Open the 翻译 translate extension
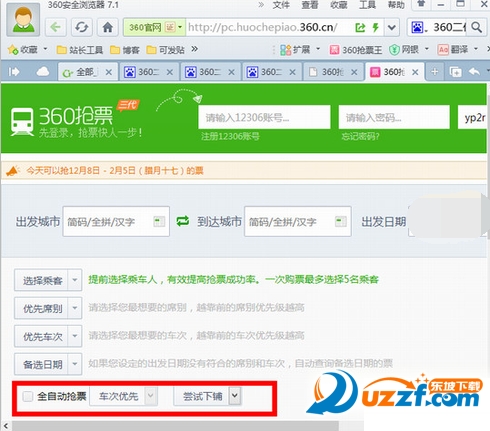490x431 pixels. coord(453,50)
